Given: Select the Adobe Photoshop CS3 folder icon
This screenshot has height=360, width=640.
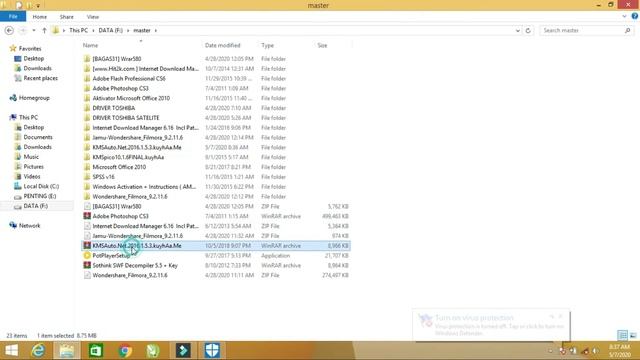Looking at the screenshot, I should tap(87, 88).
